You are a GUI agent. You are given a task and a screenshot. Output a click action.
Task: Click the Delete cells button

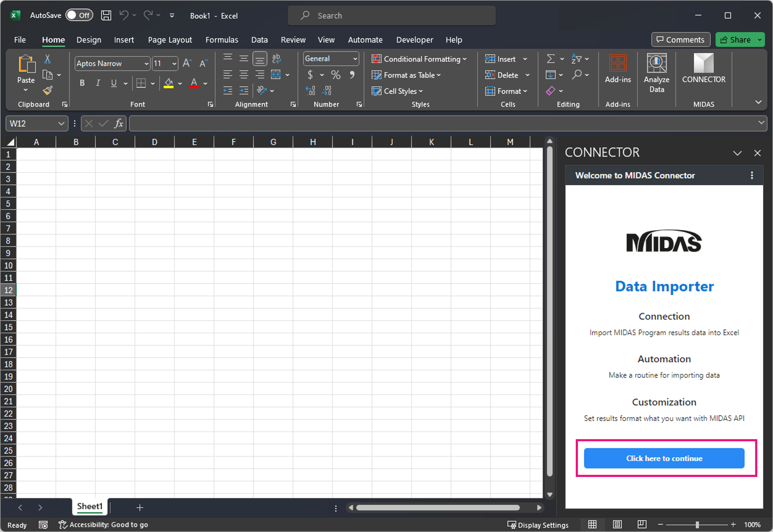[x=502, y=75]
